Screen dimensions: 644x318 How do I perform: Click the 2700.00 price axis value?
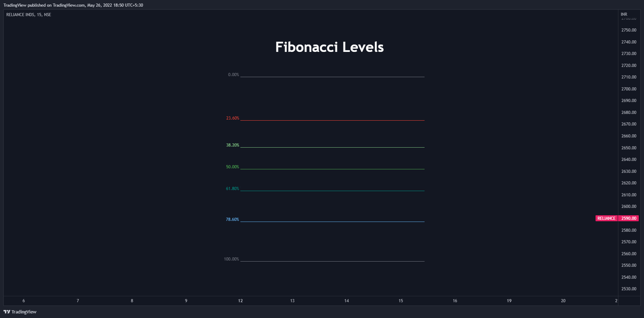tap(629, 89)
